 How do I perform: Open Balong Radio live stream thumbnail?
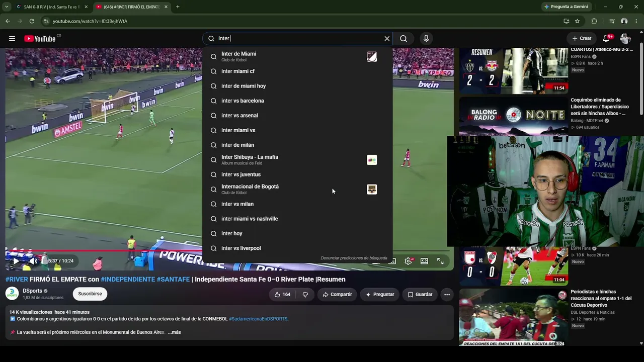(x=514, y=116)
